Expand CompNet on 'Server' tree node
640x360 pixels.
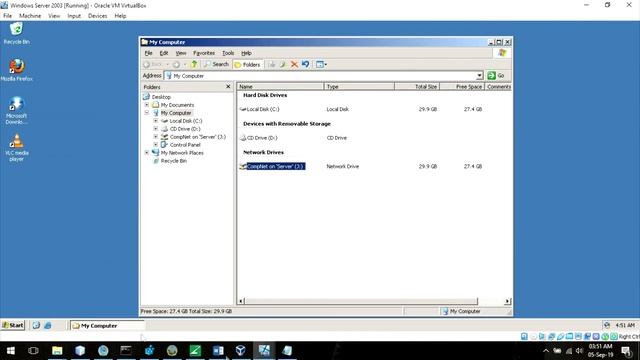[x=156, y=137]
